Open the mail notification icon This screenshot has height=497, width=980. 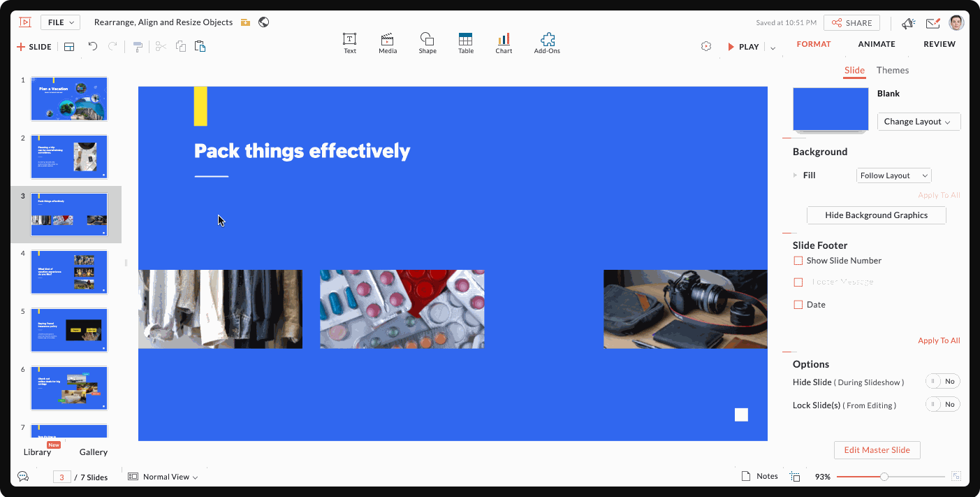coord(933,23)
